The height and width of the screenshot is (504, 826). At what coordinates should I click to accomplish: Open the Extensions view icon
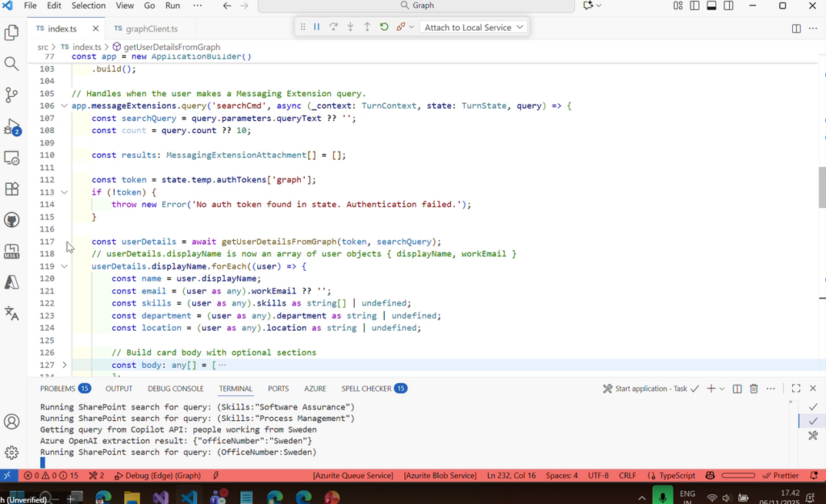point(11,189)
